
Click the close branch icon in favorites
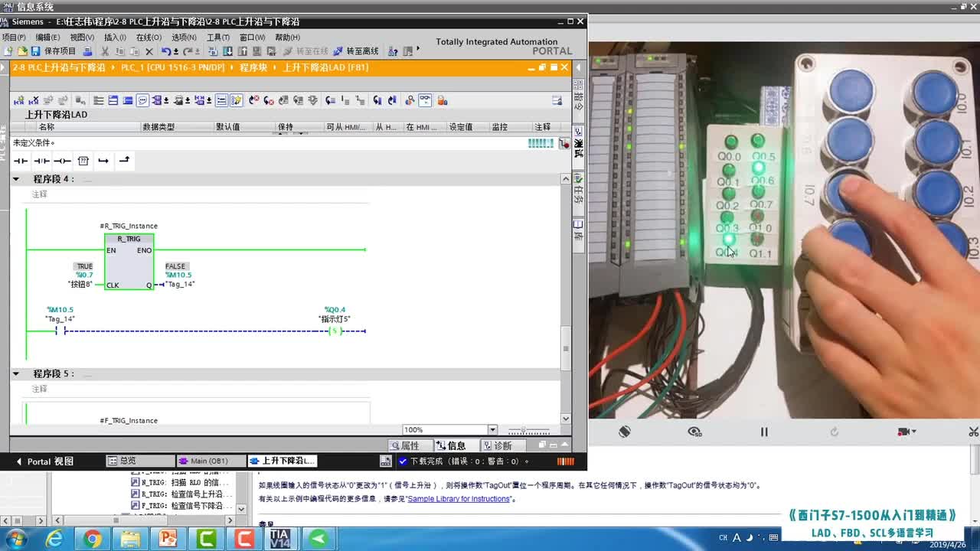[124, 161]
